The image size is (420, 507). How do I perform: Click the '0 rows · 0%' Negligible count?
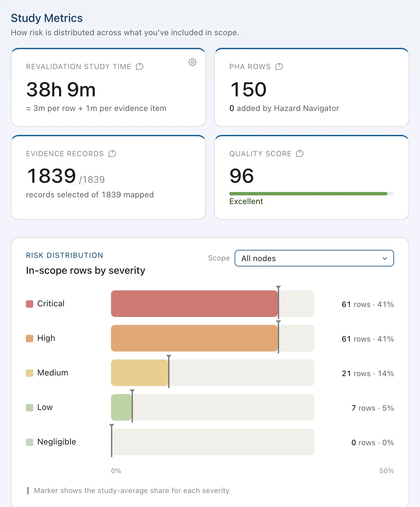pos(372,443)
